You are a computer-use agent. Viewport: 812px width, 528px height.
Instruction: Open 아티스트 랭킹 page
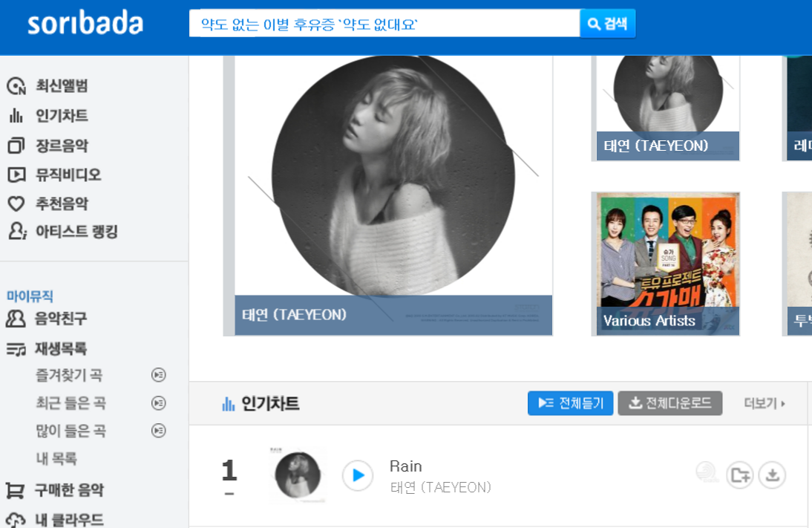[x=62, y=232]
